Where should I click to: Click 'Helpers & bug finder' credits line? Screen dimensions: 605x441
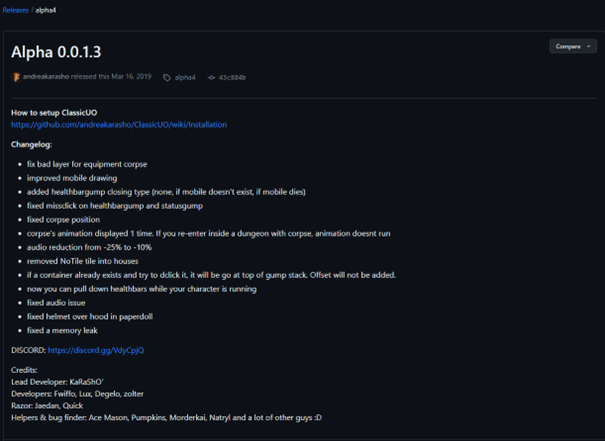[166, 417]
